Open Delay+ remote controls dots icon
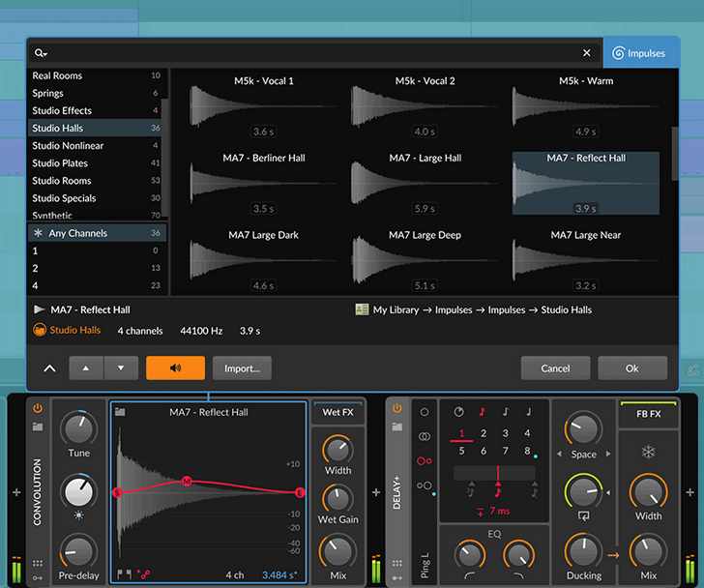Viewport: 704px width, 588px height. pos(396,563)
